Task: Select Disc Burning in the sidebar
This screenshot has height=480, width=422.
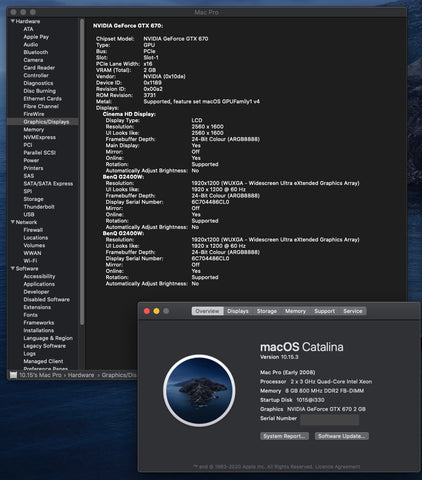Action: [x=40, y=91]
